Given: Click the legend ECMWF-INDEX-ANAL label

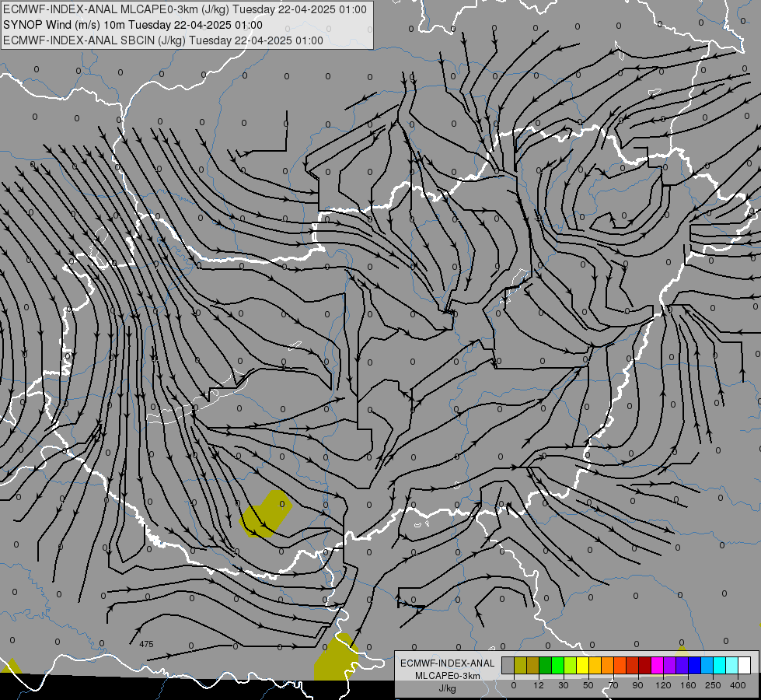Looking at the screenshot, I should 448,663.
